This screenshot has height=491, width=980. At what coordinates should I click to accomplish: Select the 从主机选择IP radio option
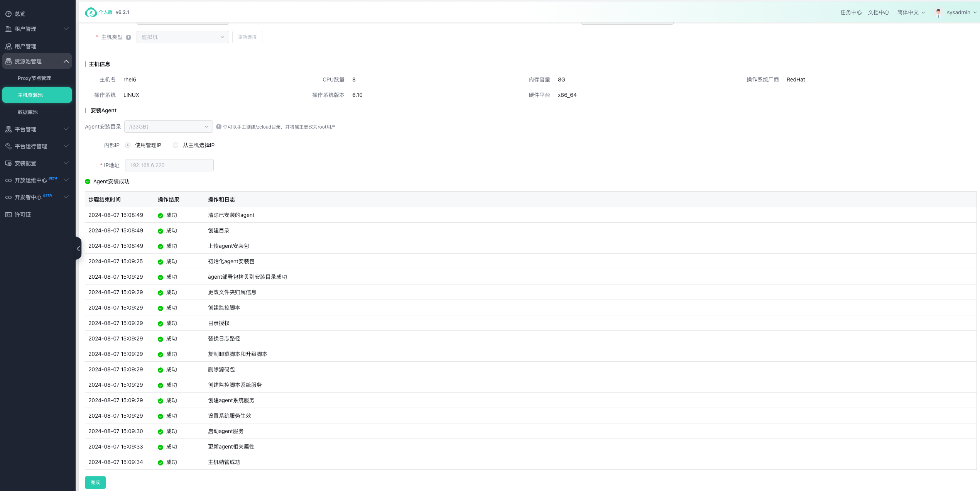point(176,145)
